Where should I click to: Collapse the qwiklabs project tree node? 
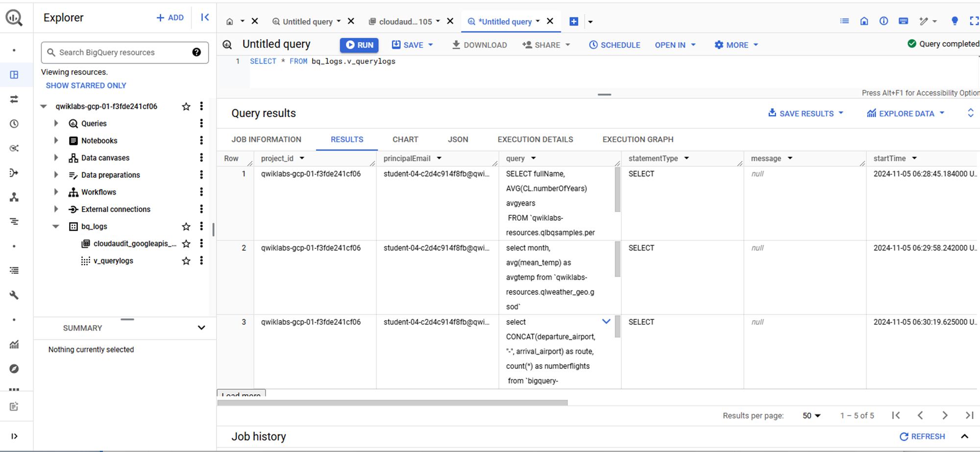point(44,106)
